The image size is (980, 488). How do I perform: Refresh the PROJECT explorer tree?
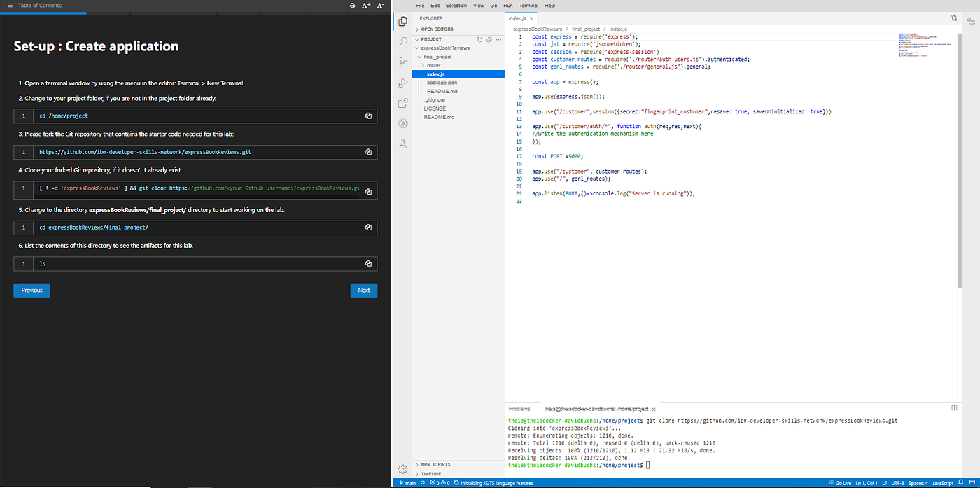(x=479, y=39)
